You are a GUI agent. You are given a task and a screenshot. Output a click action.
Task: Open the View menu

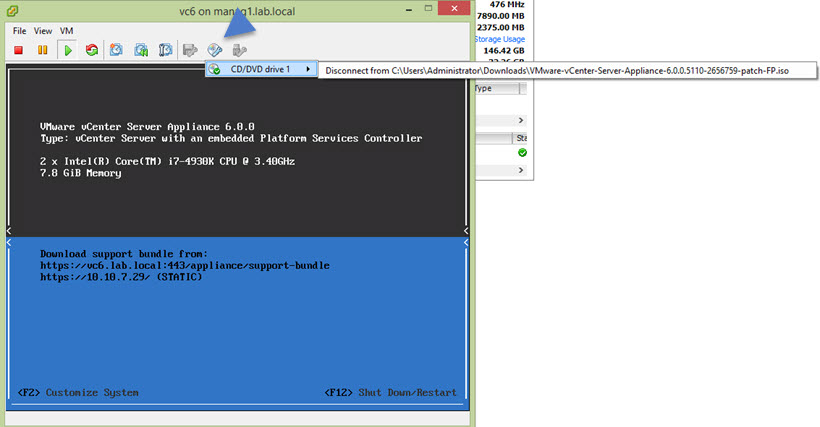coord(42,31)
